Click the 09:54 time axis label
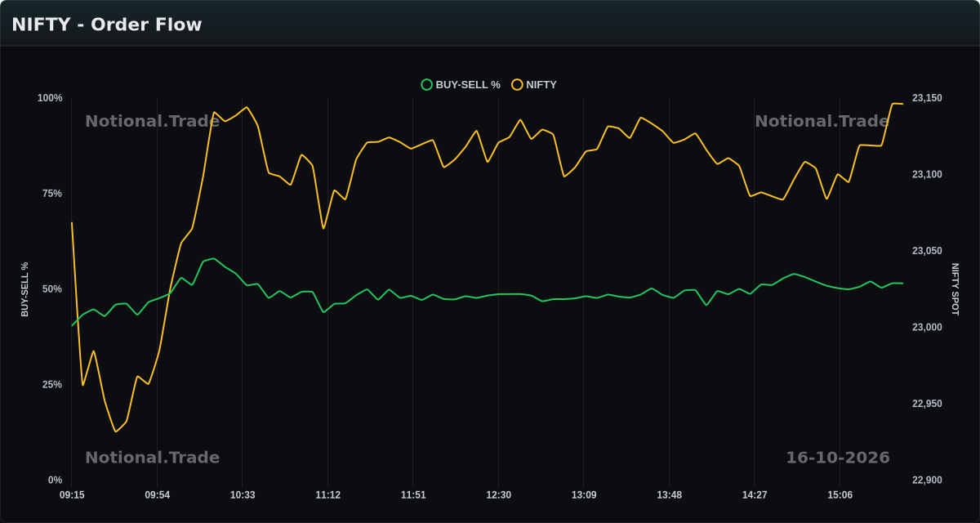The height and width of the screenshot is (523, 980). (158, 495)
